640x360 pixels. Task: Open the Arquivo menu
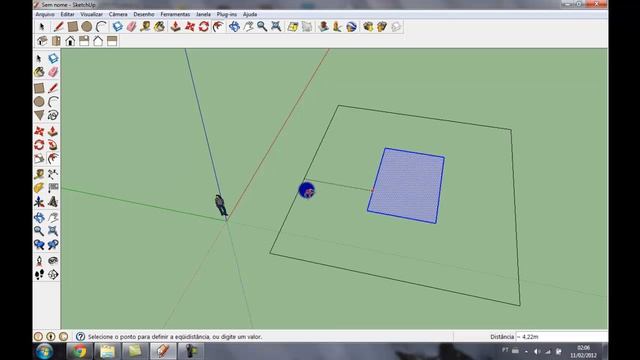[45, 14]
